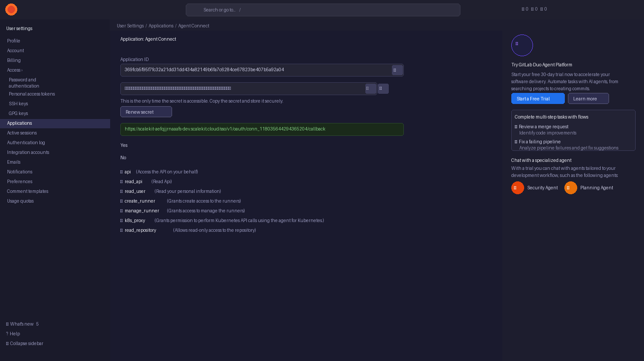
Task: Open the GitLab home logo
Action: tap(11, 9)
